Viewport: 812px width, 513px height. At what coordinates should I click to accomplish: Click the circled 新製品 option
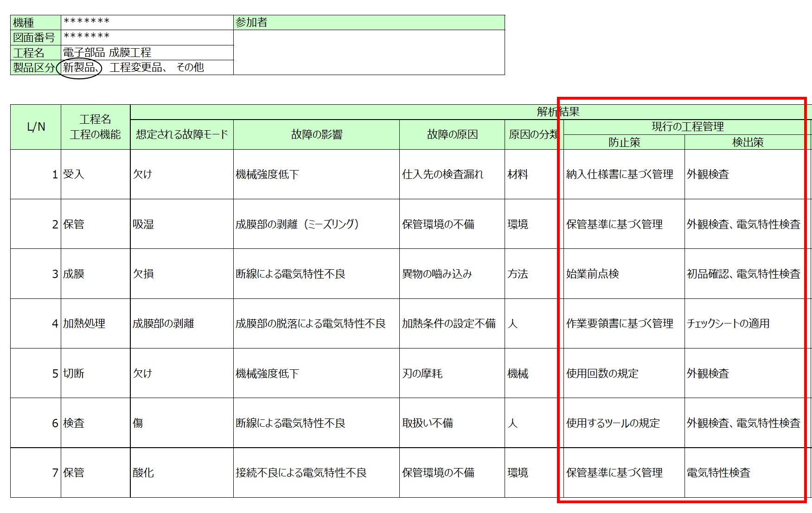79,68
